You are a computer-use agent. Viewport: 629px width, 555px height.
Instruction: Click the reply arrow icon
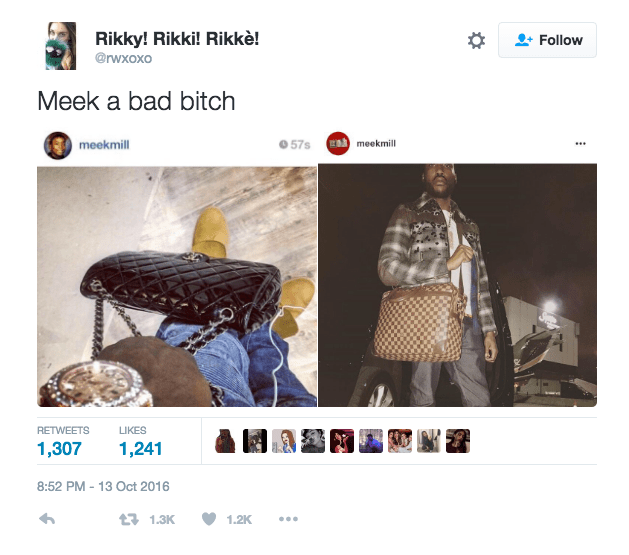tap(47, 519)
